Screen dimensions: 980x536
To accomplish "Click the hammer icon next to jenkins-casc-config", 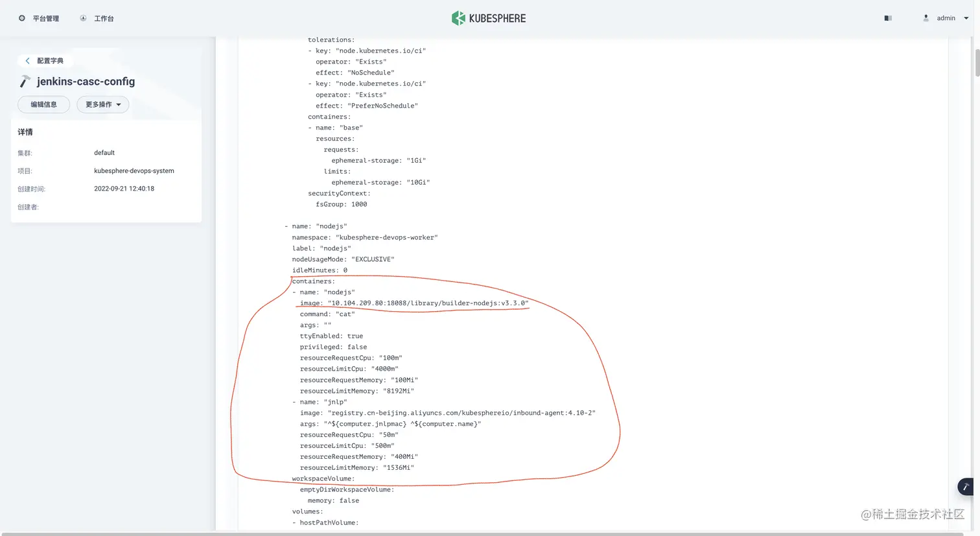I will (x=25, y=82).
